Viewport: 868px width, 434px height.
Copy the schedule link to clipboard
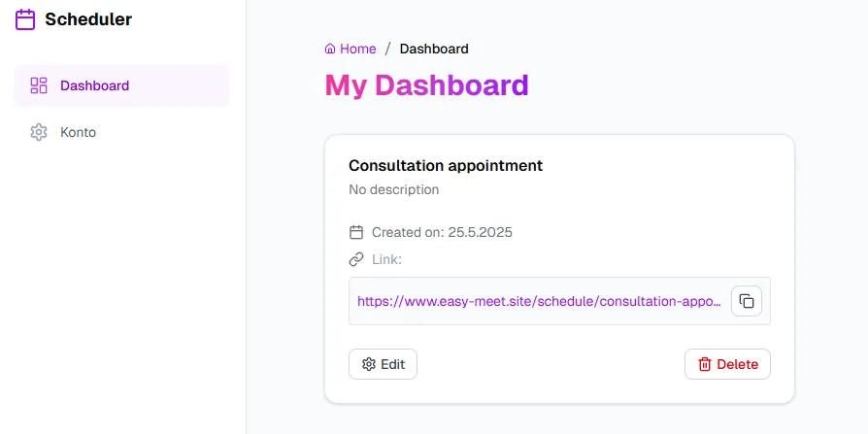coord(746,301)
